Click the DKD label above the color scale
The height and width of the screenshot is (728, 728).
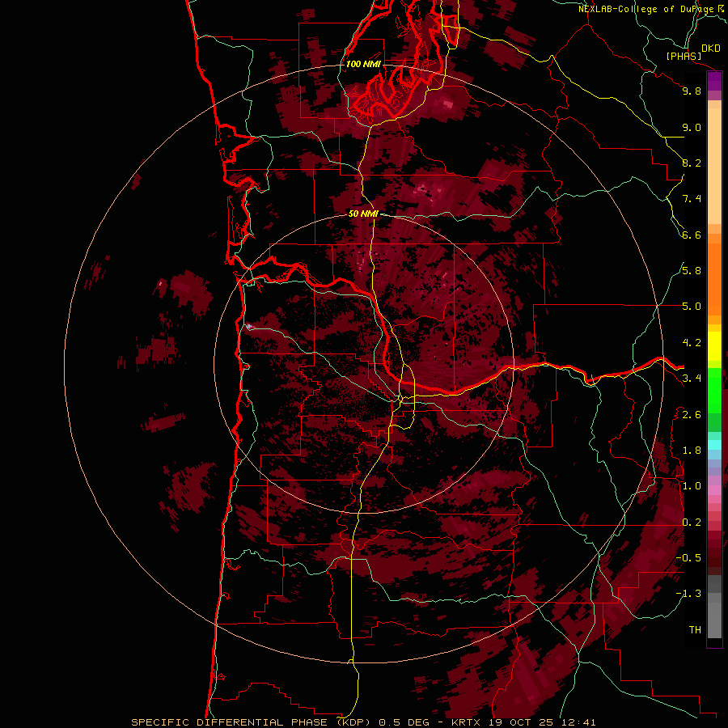[x=711, y=49]
